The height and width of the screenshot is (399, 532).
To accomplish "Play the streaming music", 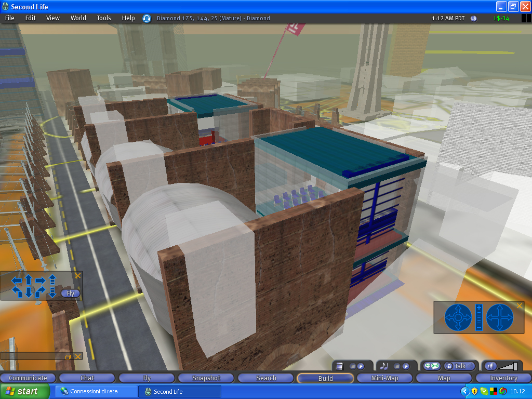I will [406, 366].
